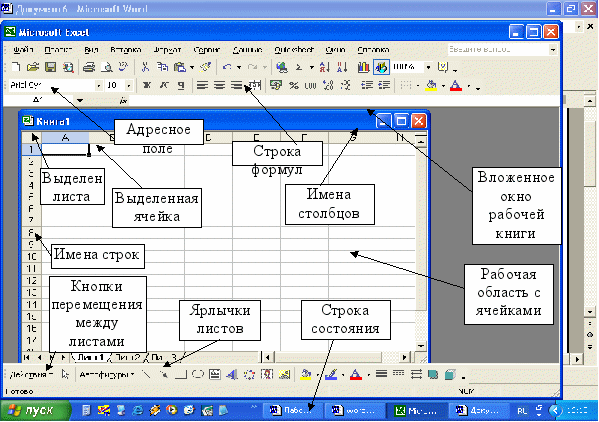Screen dimensions: 599x422
Task: Increase decimal places icon
Action: (328, 85)
